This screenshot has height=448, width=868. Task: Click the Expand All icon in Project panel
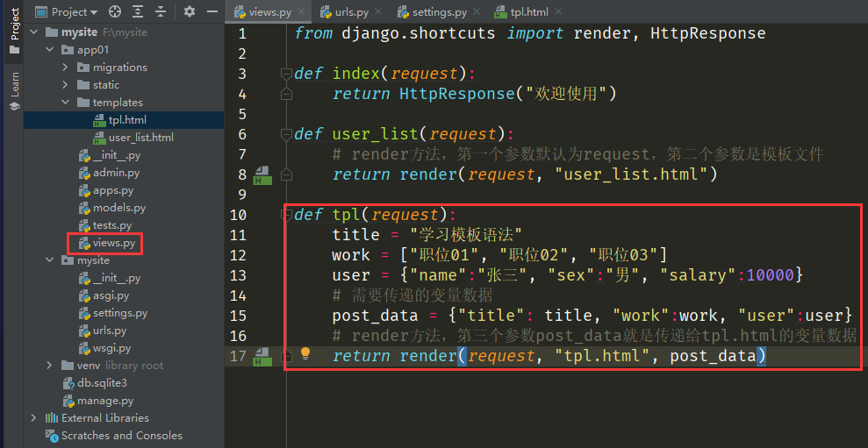(x=138, y=12)
